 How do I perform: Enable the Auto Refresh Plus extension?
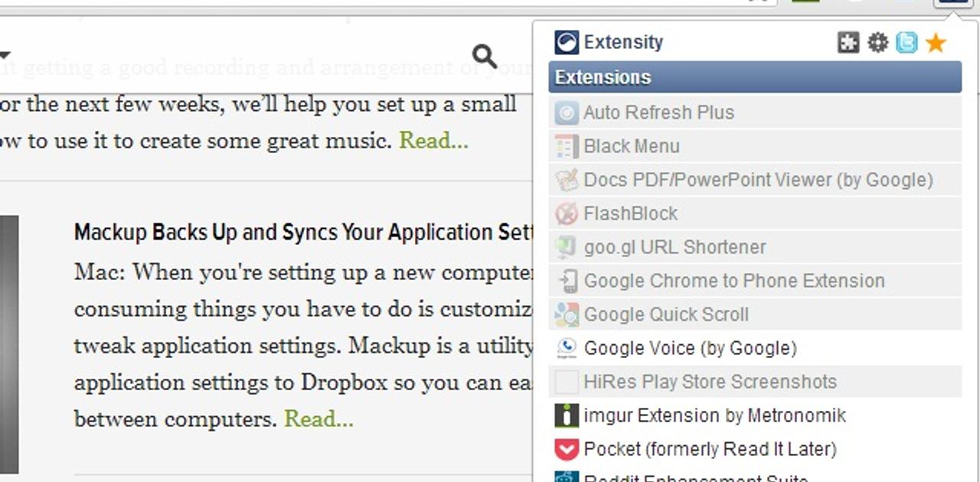coord(659,112)
